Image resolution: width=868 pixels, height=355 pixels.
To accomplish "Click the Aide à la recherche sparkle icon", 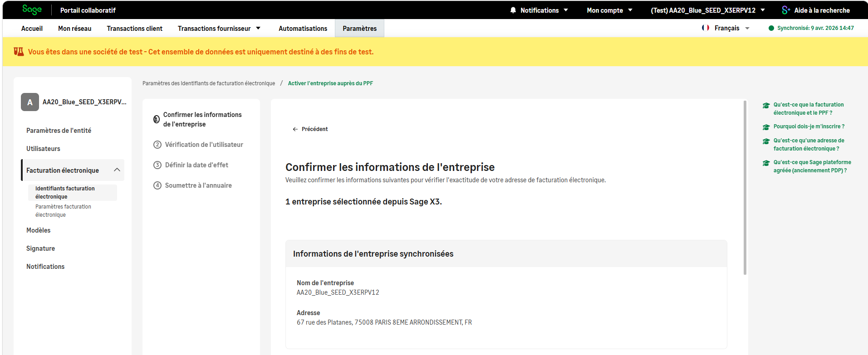I will [x=786, y=10].
